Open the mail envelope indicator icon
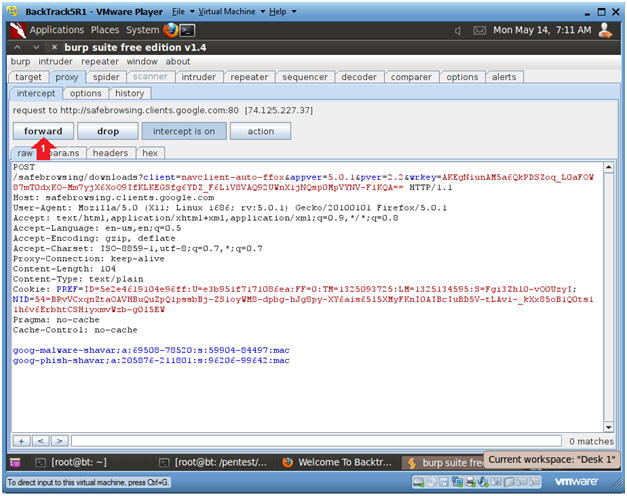The image size is (627, 496). coord(479,31)
